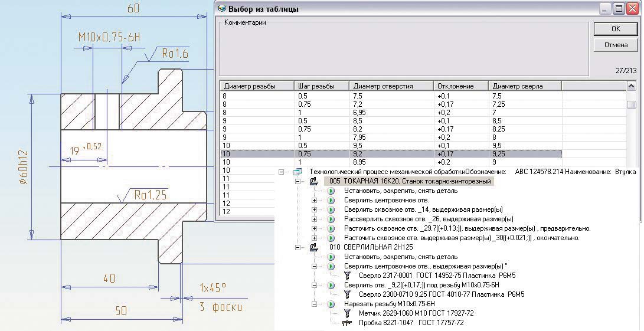Screen dimensions: 644x331
Task: Click green icon for Сверлить центровочное отв., выдерживая размер(ы) *
Action: 331,267
